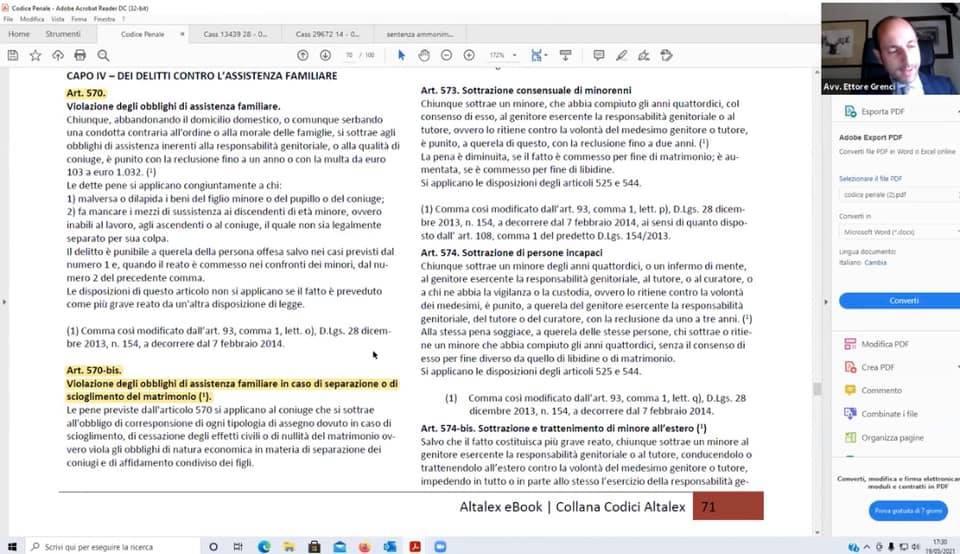Click the page number field
Screen dimensions: 960x554
(349, 55)
